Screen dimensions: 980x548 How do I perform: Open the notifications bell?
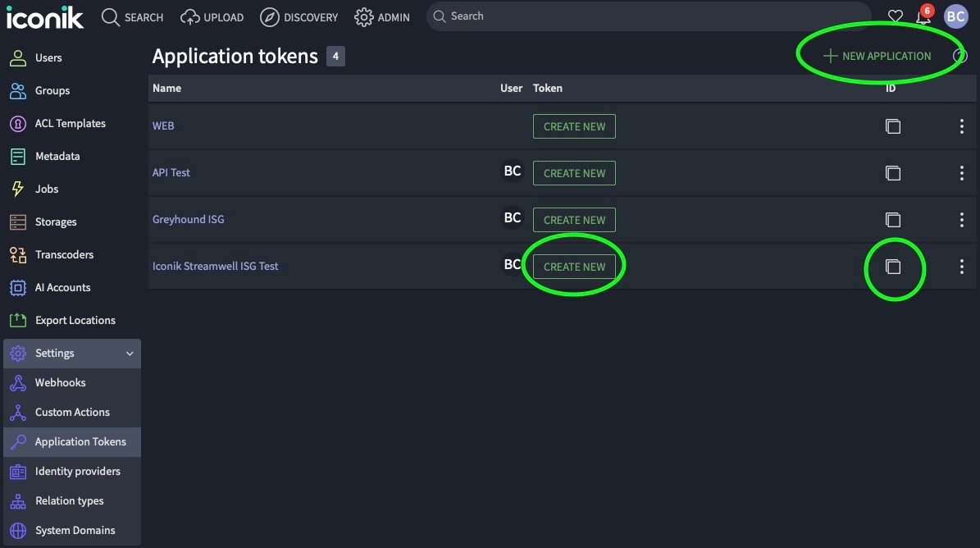[x=923, y=16]
